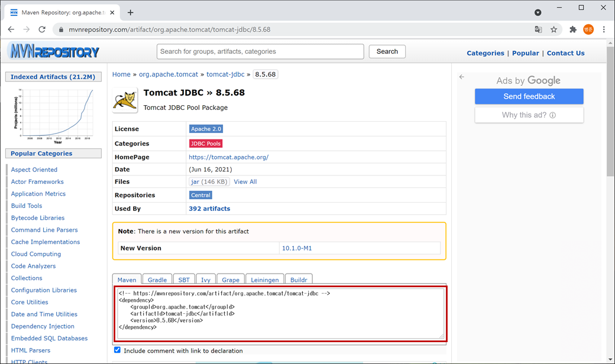Open tomcat-jdbc breadcrumb link
Viewport: 615px width, 364px height.
point(225,74)
